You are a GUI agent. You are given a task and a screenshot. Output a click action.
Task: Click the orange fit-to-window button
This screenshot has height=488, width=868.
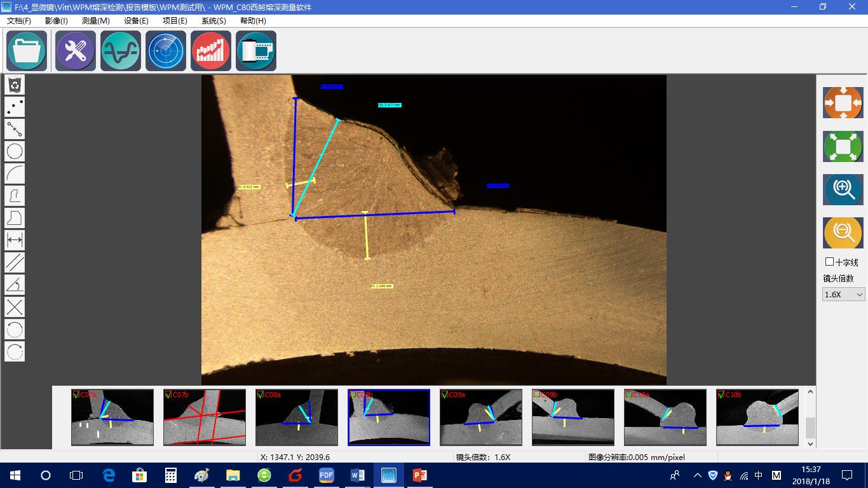coord(843,103)
